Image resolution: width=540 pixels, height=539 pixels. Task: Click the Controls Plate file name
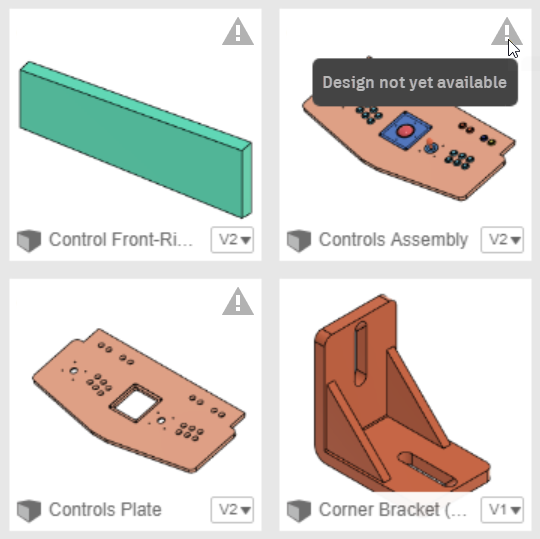pos(105,510)
